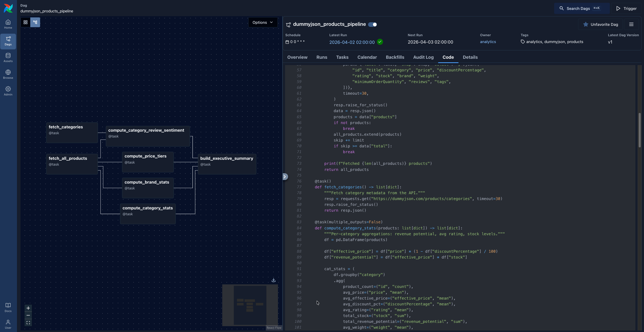Click the dag icon beside the pipeline title
The height and width of the screenshot is (332, 644).
[x=288, y=25]
